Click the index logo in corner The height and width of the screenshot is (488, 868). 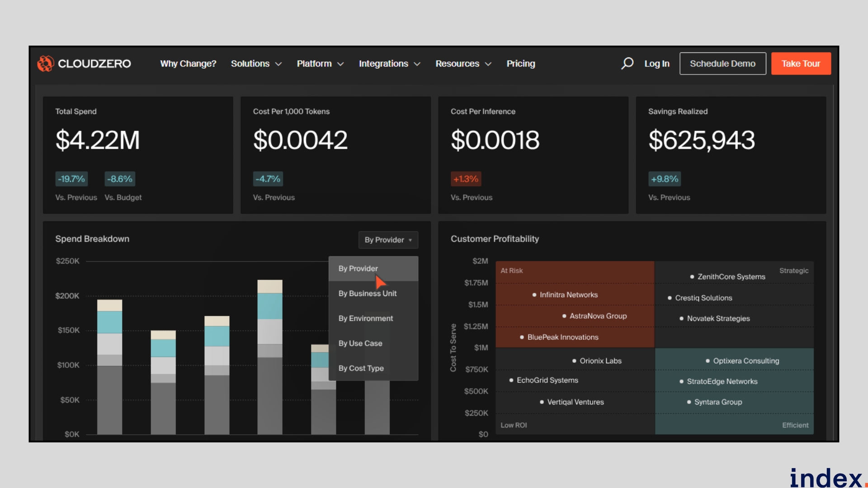pos(826,478)
